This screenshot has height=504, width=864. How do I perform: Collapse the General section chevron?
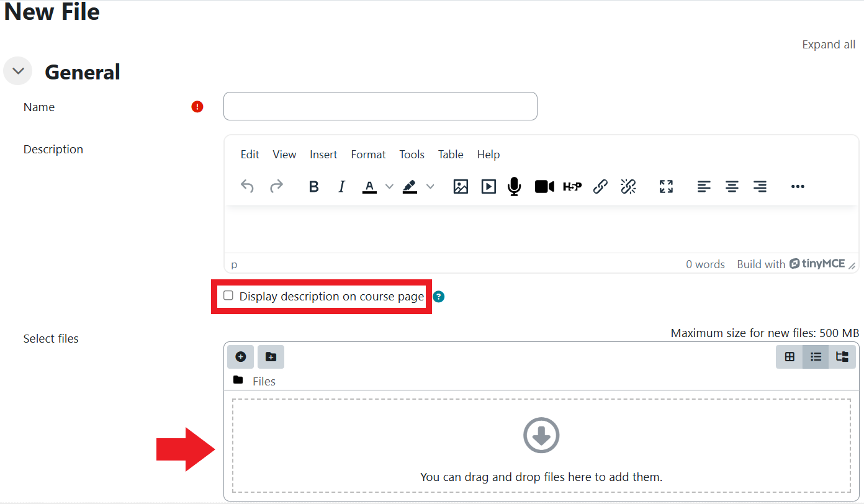pyautogui.click(x=17, y=71)
